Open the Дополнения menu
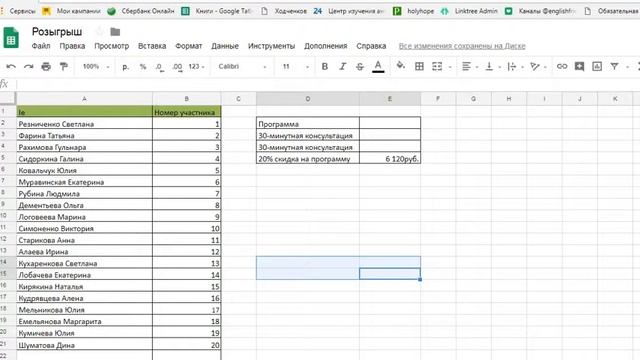Screen dimensions: 640x360 (326, 46)
